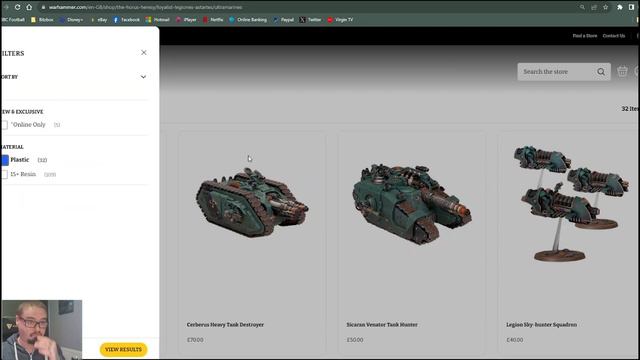Open the BBC Football bookmark
Screen dimensions: 640x360
point(13,20)
